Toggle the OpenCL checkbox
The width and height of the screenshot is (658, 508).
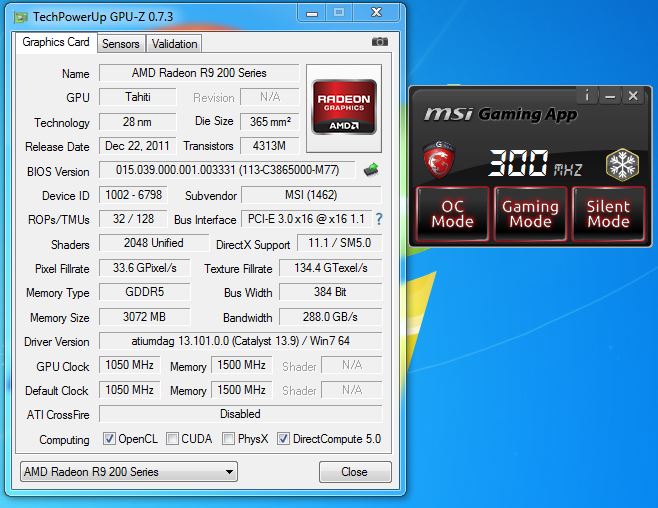pos(110,439)
